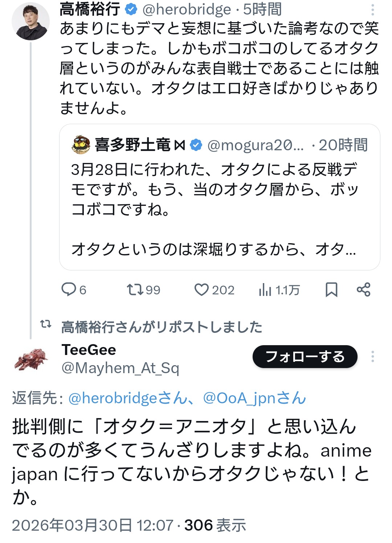Open more options beside フォローする button

(373, 356)
